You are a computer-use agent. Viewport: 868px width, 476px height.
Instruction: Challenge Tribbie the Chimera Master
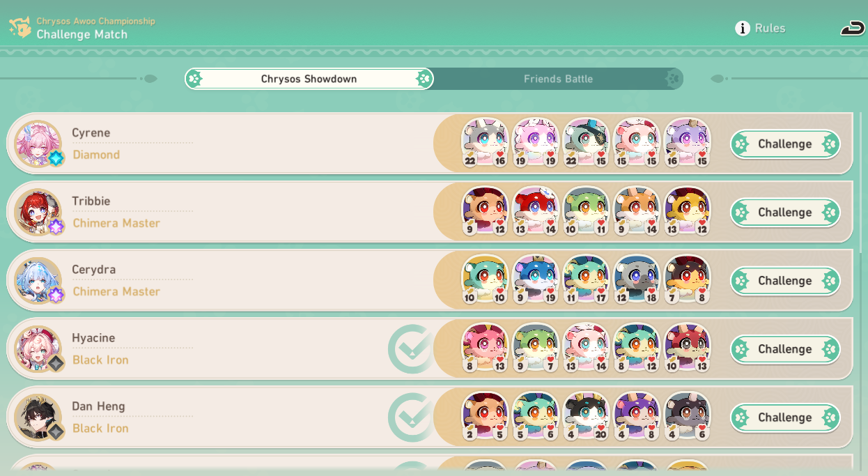pos(785,213)
